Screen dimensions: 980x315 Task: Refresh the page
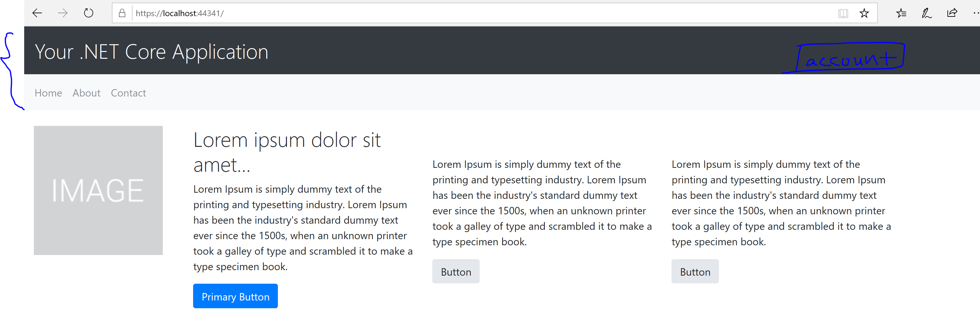[88, 13]
